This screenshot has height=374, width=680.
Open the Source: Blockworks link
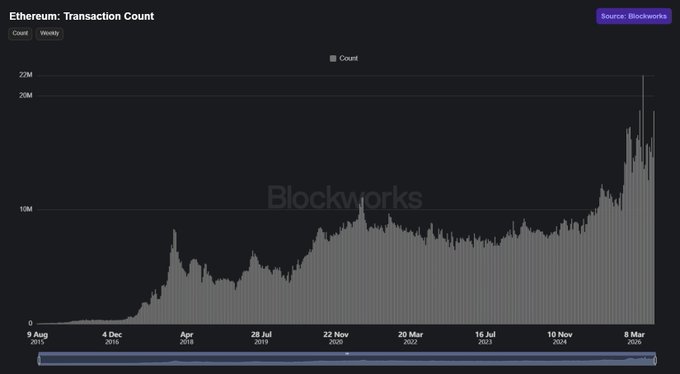tap(634, 16)
